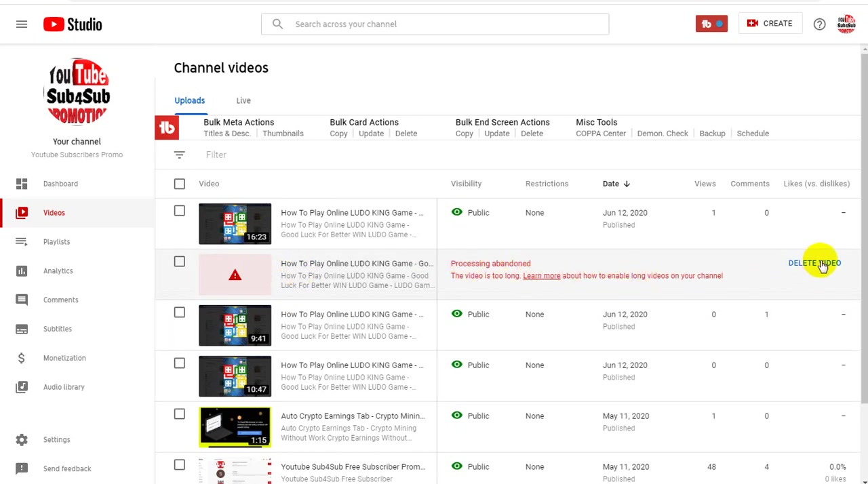Select the Auto Crypto Earnings video checkbox
The width and height of the screenshot is (868, 484).
point(179,414)
